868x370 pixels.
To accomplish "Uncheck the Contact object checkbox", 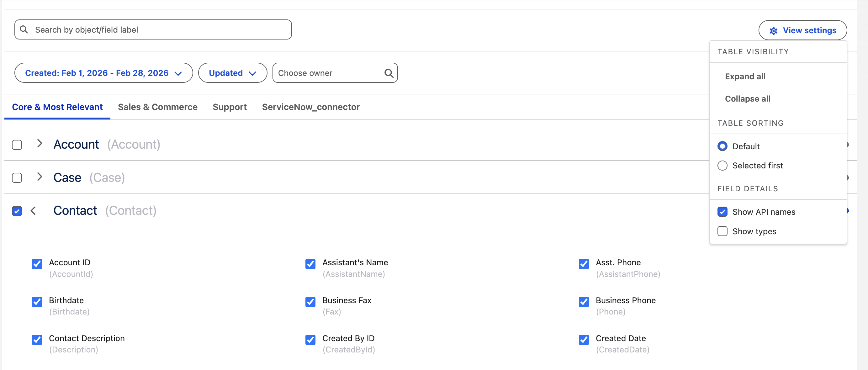I will (x=17, y=211).
